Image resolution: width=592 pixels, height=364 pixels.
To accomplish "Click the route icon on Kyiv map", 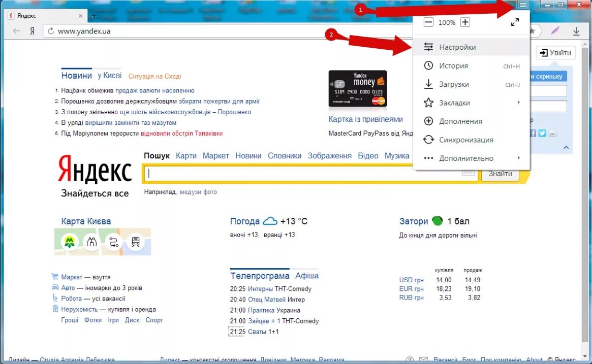I will [114, 242].
